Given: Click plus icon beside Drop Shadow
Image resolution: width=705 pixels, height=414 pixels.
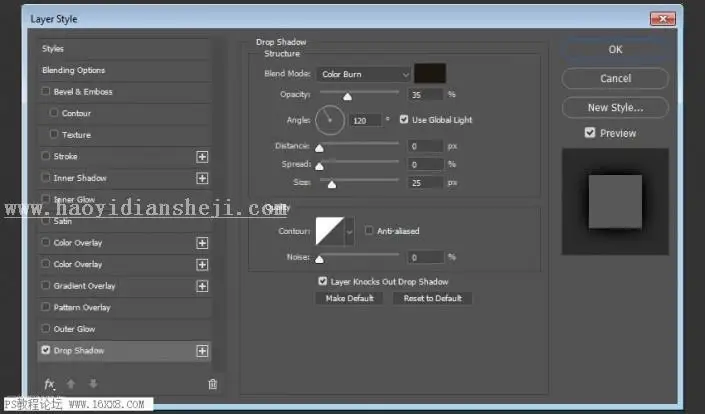Looking at the screenshot, I should click(202, 351).
